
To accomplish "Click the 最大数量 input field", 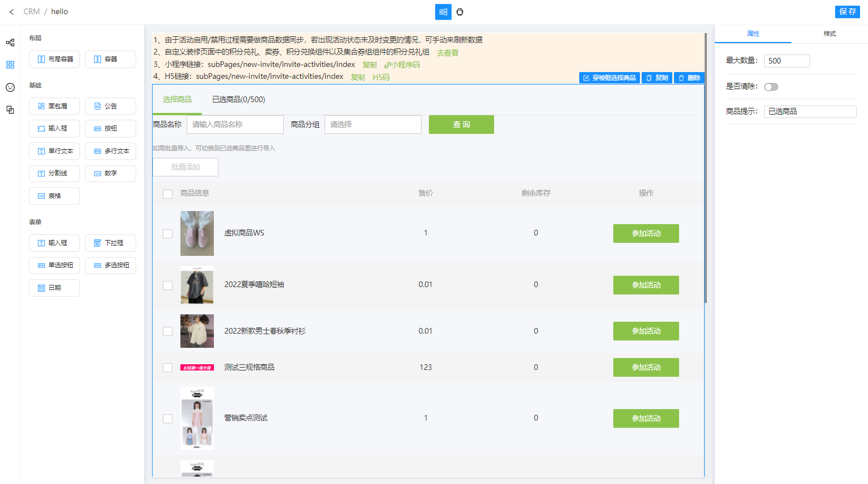I will point(786,61).
